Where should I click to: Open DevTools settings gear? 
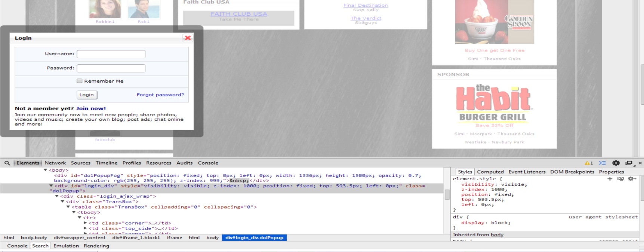click(616, 163)
